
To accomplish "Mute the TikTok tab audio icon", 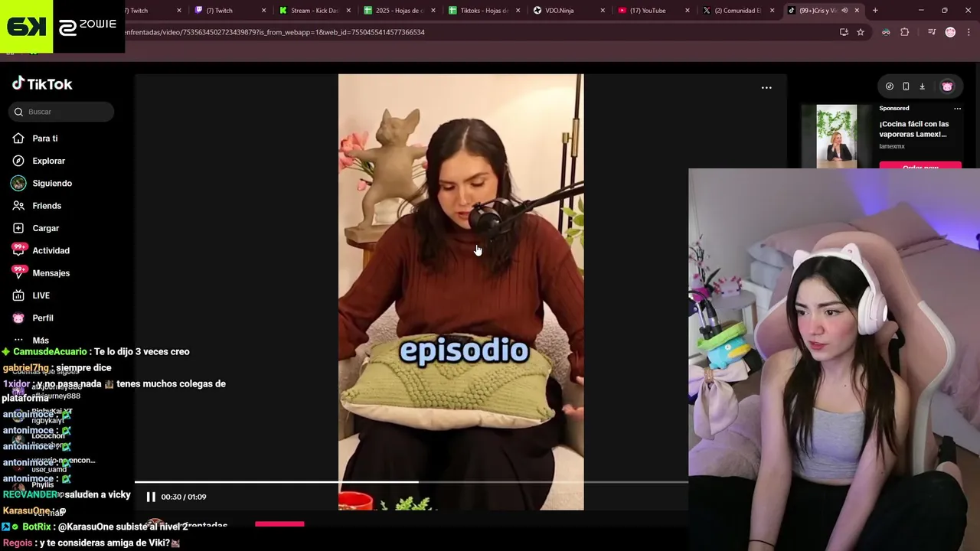I will click(844, 11).
